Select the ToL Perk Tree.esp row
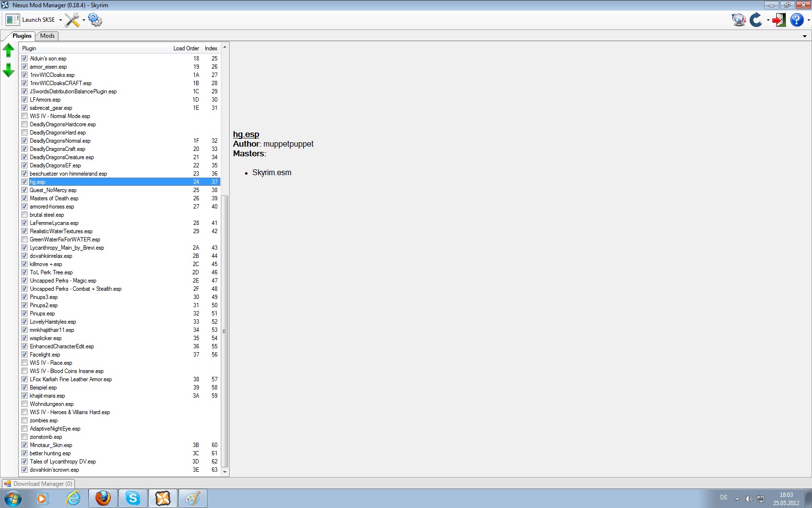 coord(120,272)
